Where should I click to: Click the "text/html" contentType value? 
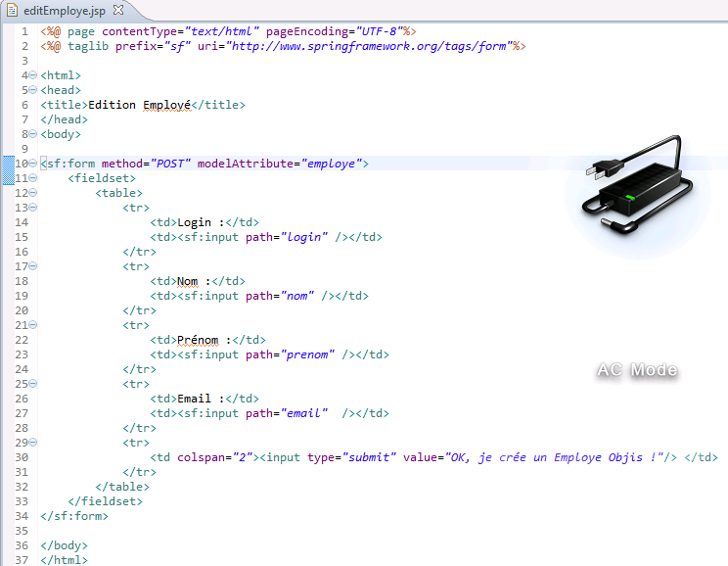[x=221, y=31]
